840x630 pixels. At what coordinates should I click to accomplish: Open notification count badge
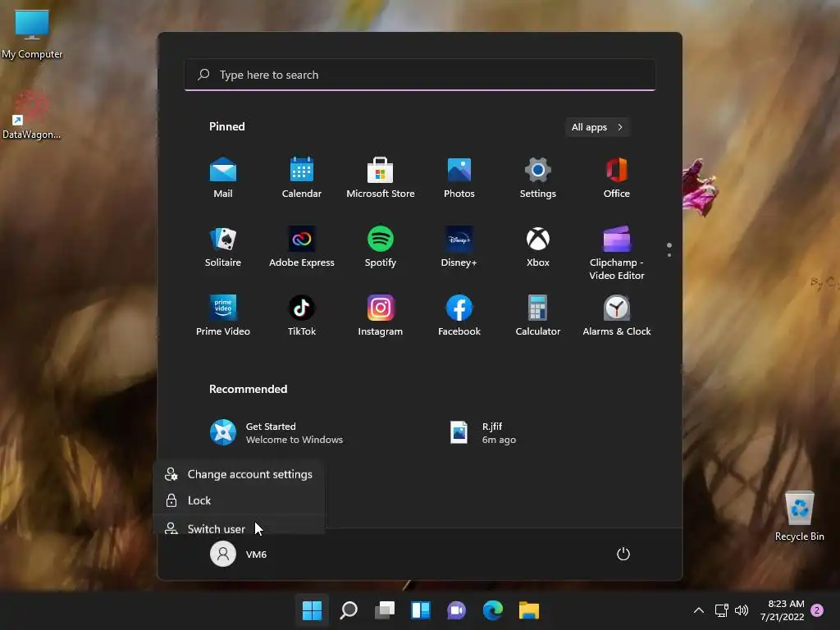tap(817, 610)
